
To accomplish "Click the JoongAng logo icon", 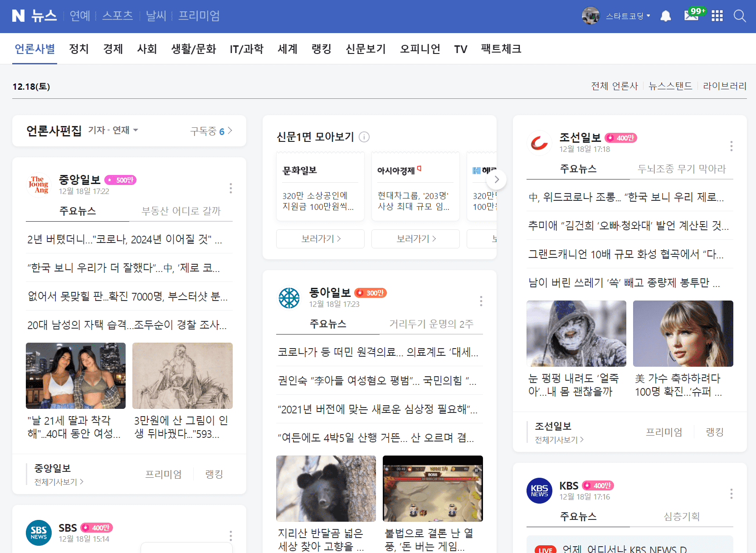I will [x=39, y=185].
